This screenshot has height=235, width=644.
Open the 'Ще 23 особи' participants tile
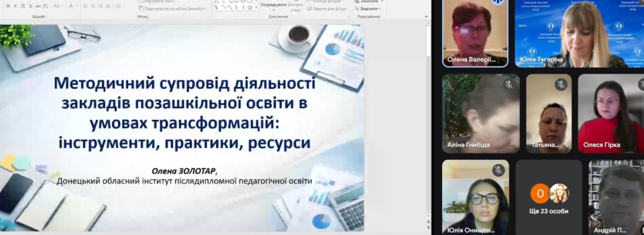549,197
